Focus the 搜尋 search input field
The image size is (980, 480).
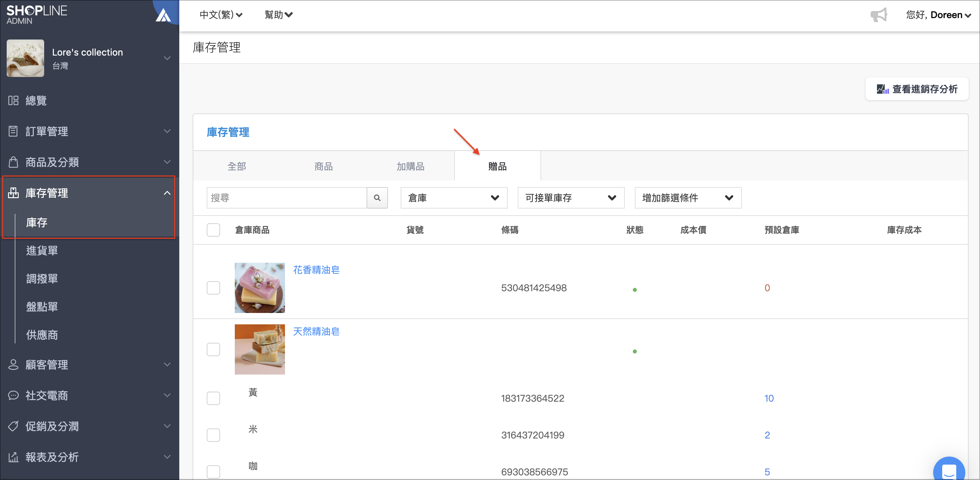pyautogui.click(x=286, y=197)
